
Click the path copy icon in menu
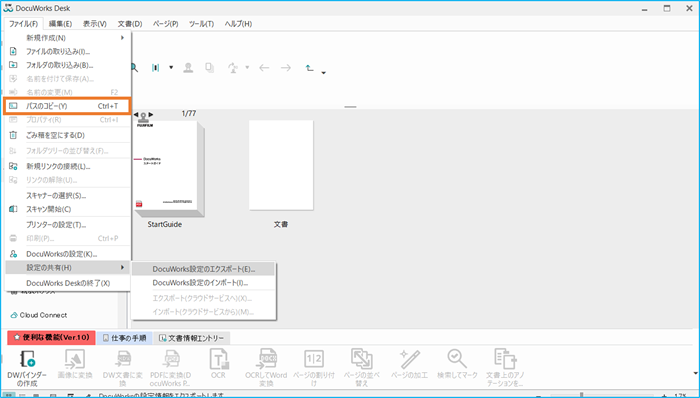(13, 106)
